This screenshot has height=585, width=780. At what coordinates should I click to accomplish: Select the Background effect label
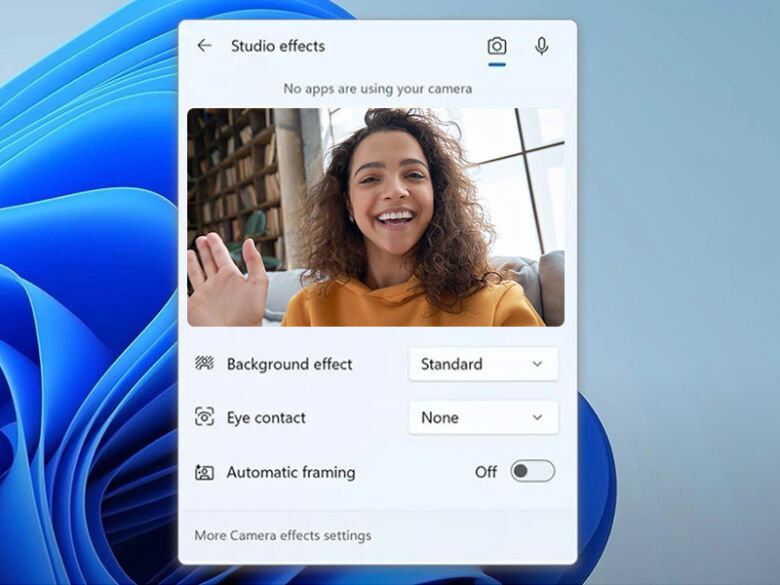coord(289,364)
